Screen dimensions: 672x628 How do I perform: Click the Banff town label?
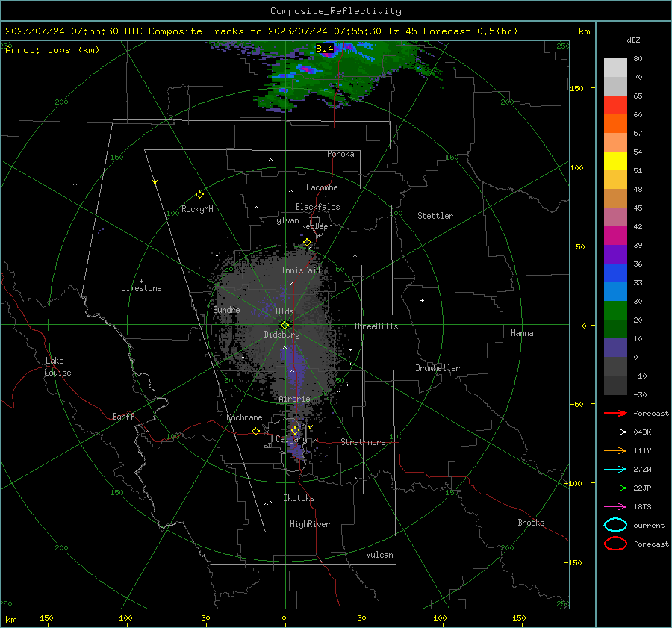tap(123, 416)
